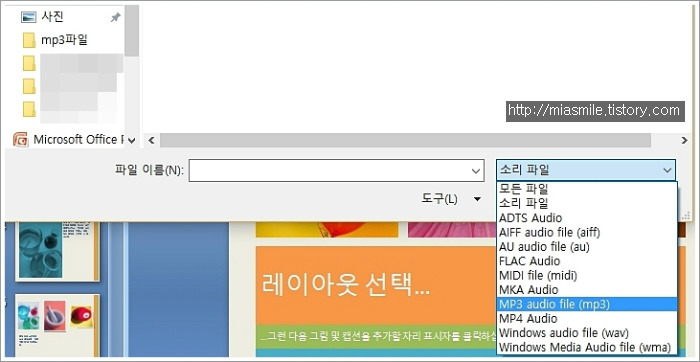Select the three-picture slide thumbnail
Viewport: 700px width, 362px height.
click(58, 325)
